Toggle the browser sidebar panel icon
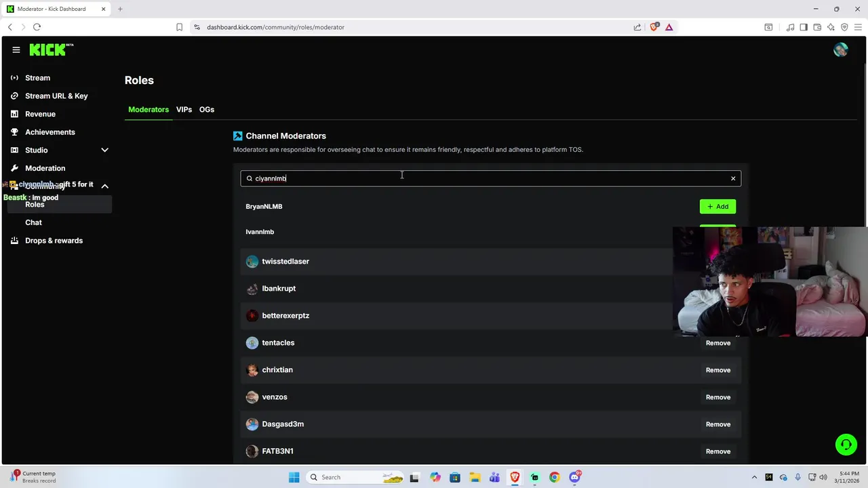Screen dimensions: 868x488 [x=804, y=27]
